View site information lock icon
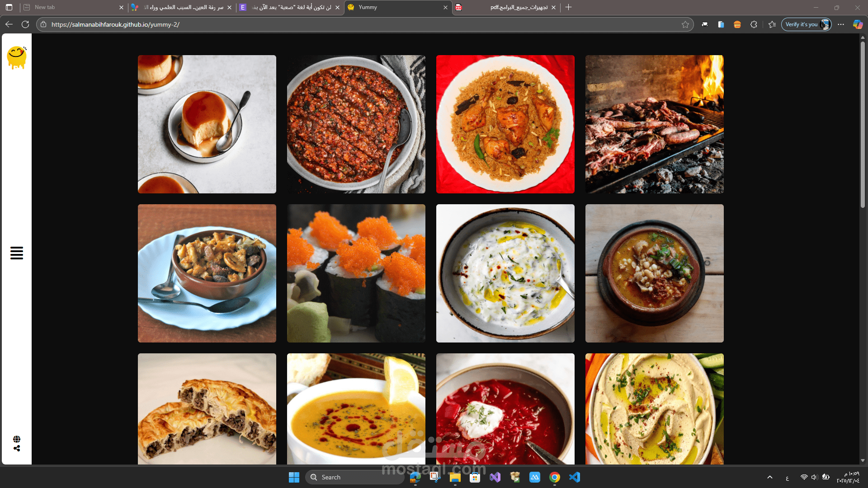 43,24
